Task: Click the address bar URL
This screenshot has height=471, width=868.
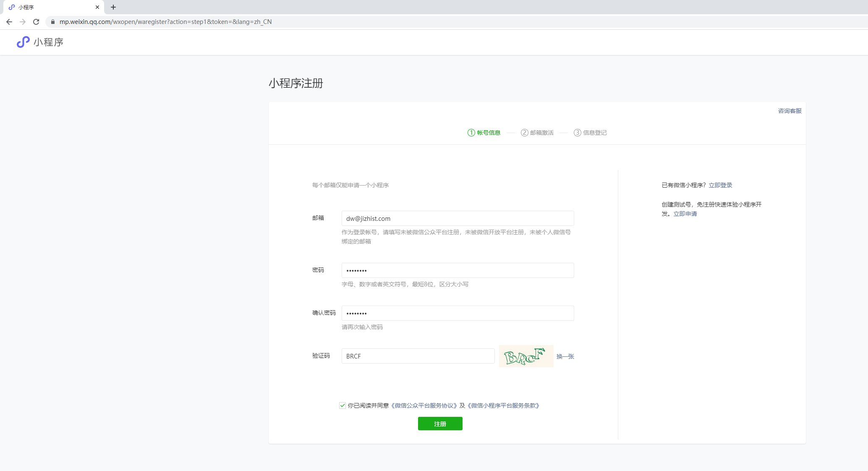Action: (165, 22)
